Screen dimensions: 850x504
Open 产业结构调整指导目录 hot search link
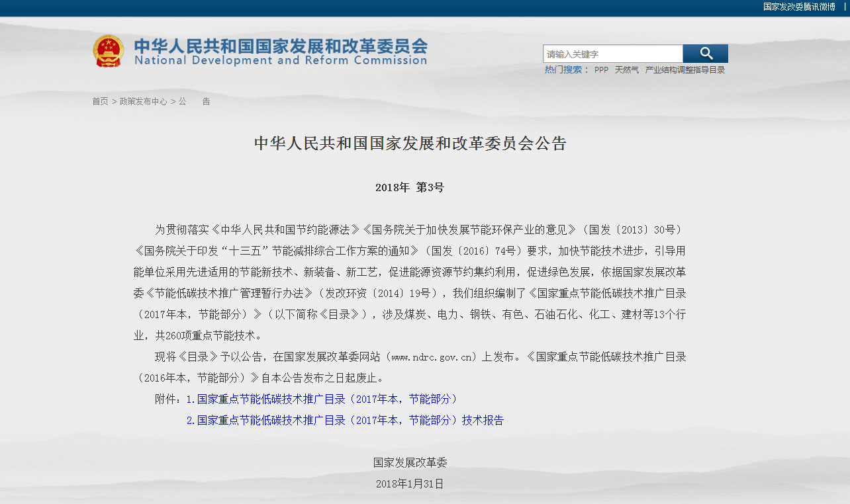[685, 69]
